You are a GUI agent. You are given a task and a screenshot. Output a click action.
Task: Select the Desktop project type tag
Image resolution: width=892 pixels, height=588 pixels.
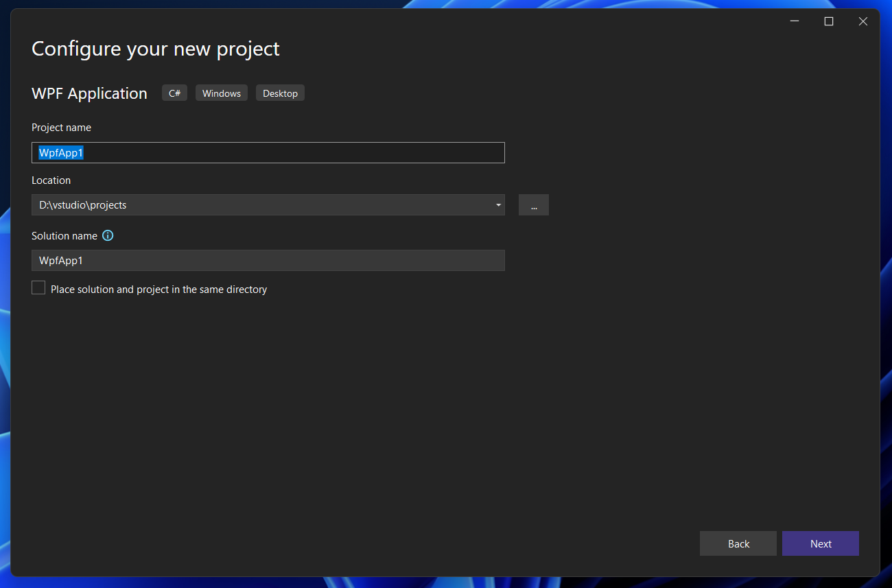(x=280, y=93)
